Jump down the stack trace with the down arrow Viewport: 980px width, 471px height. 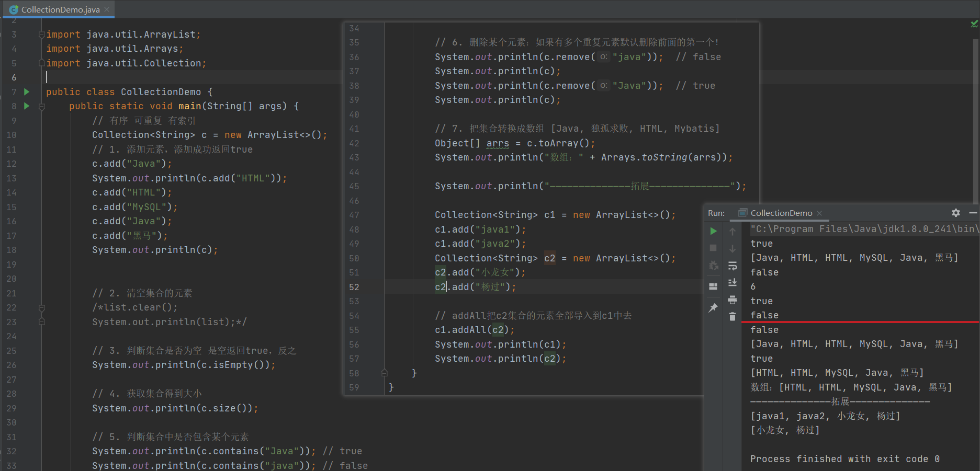pyautogui.click(x=733, y=248)
